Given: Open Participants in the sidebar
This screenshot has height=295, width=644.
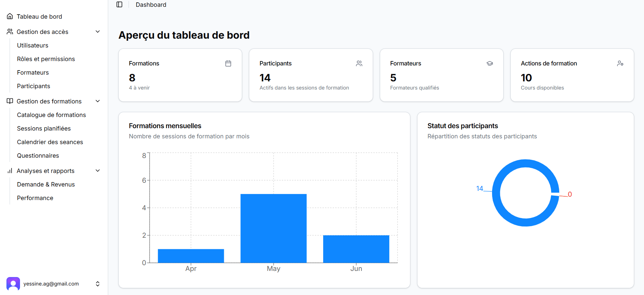Looking at the screenshot, I should (x=34, y=86).
